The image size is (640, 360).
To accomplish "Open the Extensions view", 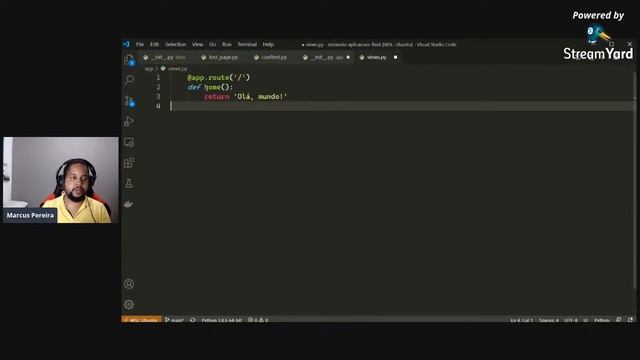I will pos(129,162).
